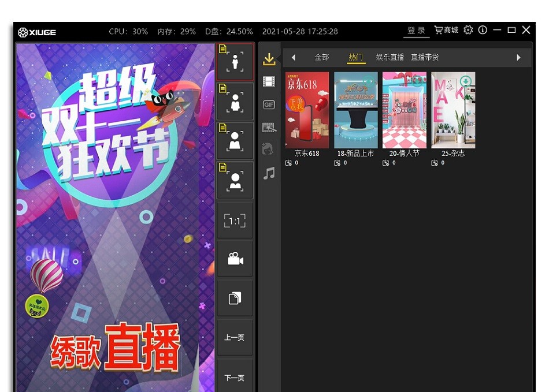Click the duplicate pages icon

click(235, 298)
